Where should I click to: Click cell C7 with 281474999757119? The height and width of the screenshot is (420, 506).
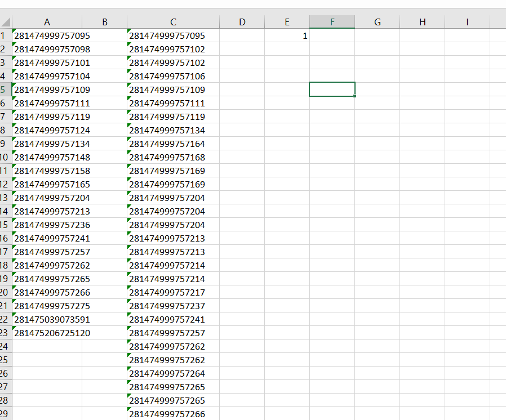point(174,117)
